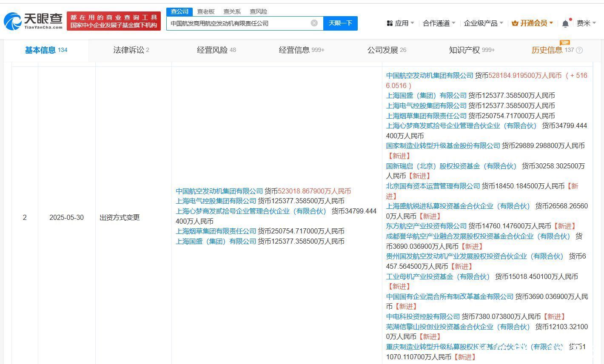Clear the search box with the X icon
This screenshot has height=364, width=604.
point(314,23)
